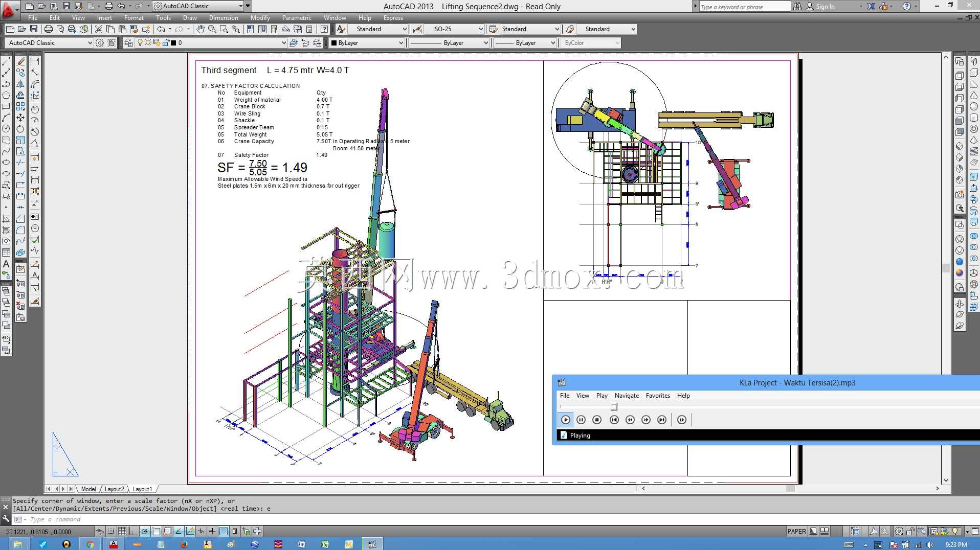980x550 pixels.
Task: Switch to the Model tab
Action: 88,489
